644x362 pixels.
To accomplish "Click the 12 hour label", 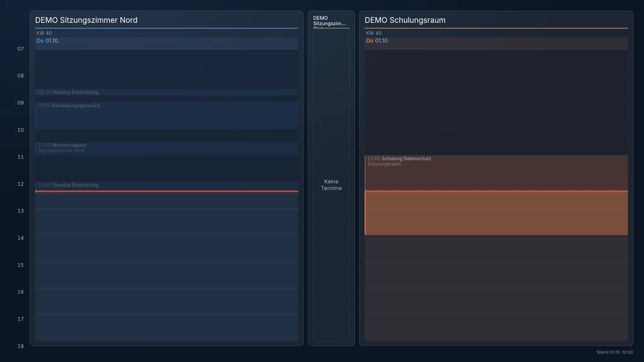I will [x=21, y=184].
